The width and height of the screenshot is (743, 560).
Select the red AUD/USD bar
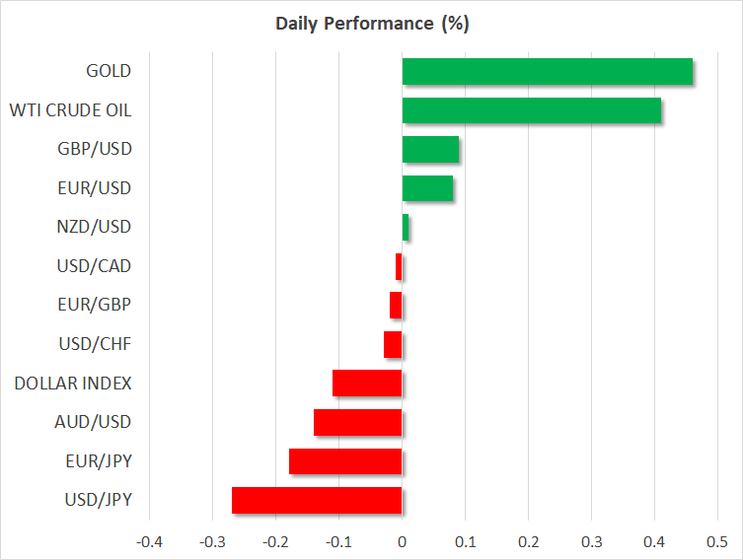pyautogui.click(x=357, y=422)
